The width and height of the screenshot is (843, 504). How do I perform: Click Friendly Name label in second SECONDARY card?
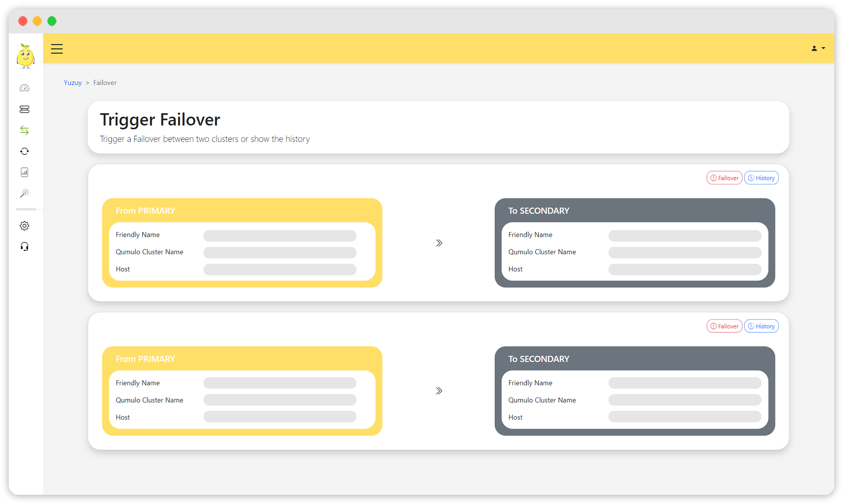click(x=530, y=383)
